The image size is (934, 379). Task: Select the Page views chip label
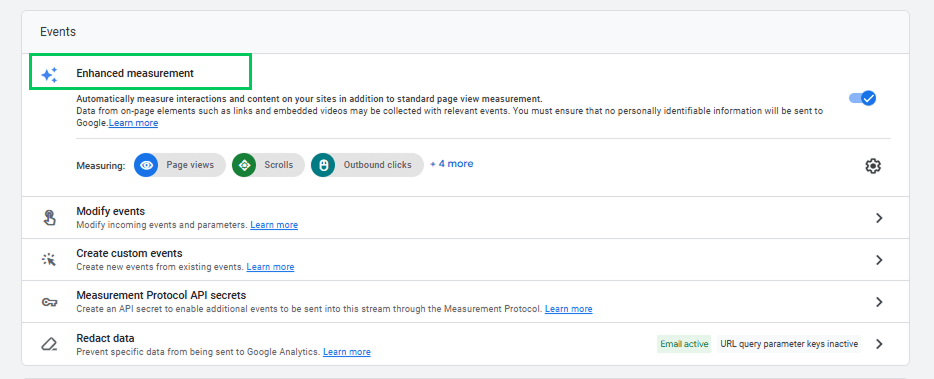pos(190,165)
